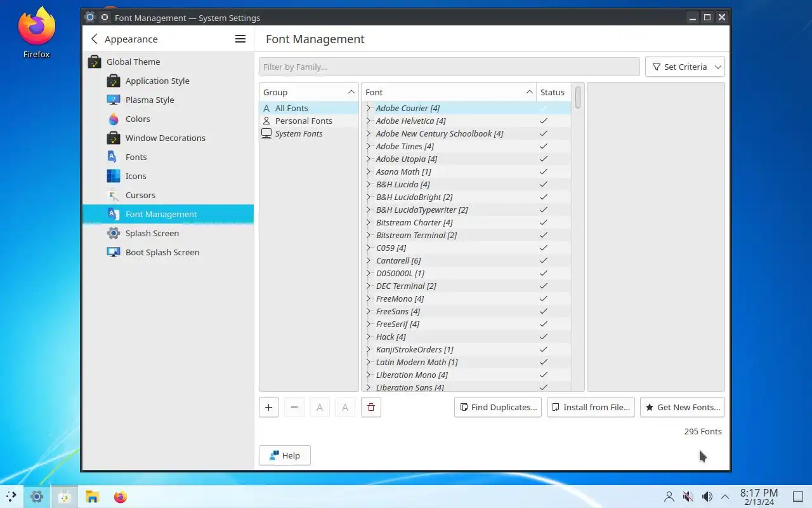812x508 pixels.
Task: Open Firefox from the taskbar
Action: (120, 497)
